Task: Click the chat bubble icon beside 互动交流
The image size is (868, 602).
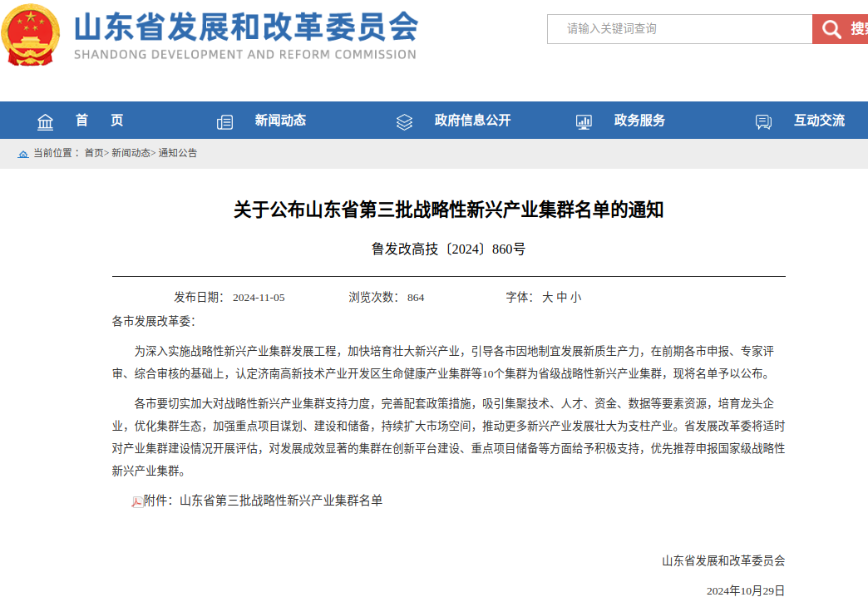Action: click(x=763, y=121)
